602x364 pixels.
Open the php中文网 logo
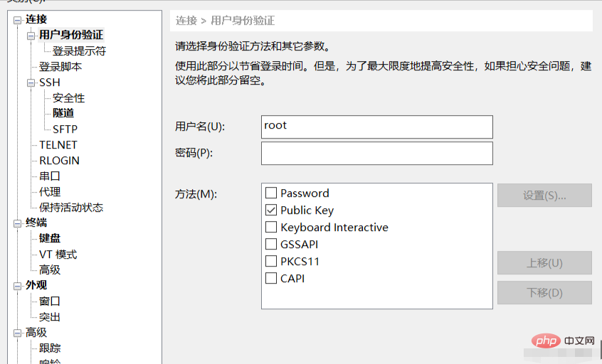pyautogui.click(x=563, y=341)
